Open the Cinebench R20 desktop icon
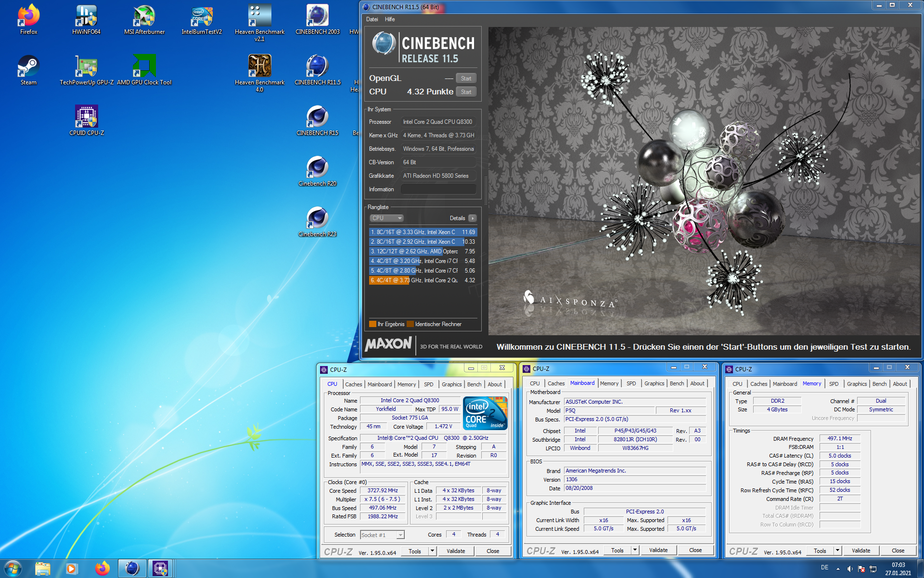The image size is (924, 578). [318, 171]
